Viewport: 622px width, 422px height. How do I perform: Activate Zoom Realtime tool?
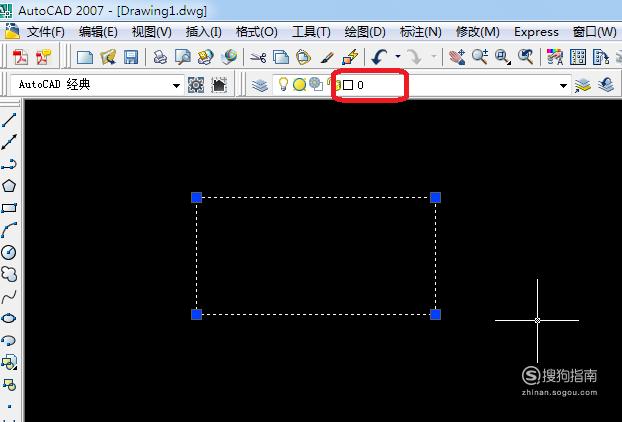480,58
